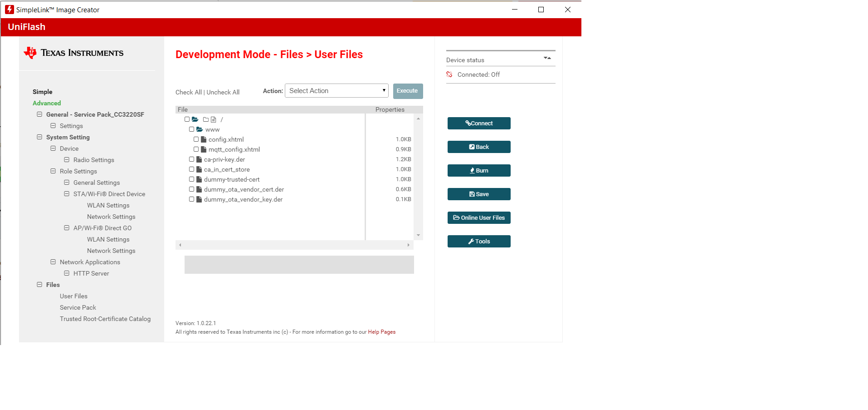The height and width of the screenshot is (410, 868).
Task: Open the Tools button
Action: tap(479, 242)
